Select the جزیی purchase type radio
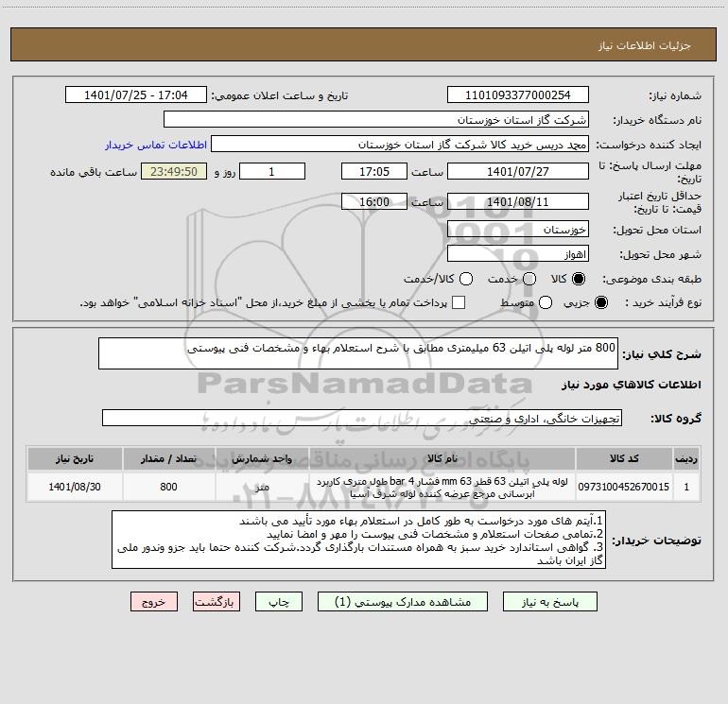The width and height of the screenshot is (728, 704). point(600,302)
